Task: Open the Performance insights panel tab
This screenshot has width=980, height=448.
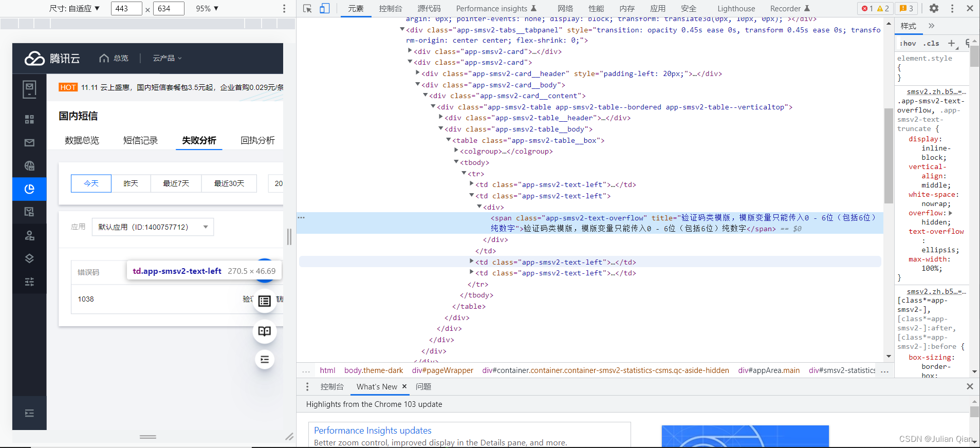Action: (x=496, y=8)
